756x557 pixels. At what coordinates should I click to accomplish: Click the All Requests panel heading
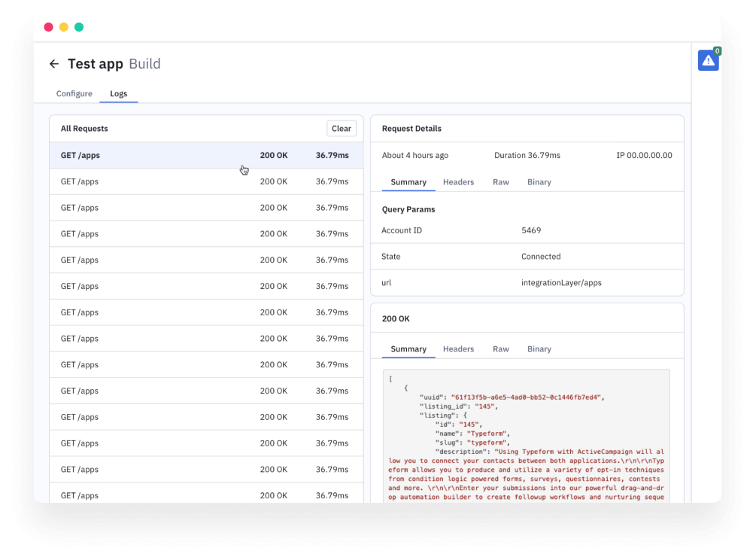(x=84, y=128)
